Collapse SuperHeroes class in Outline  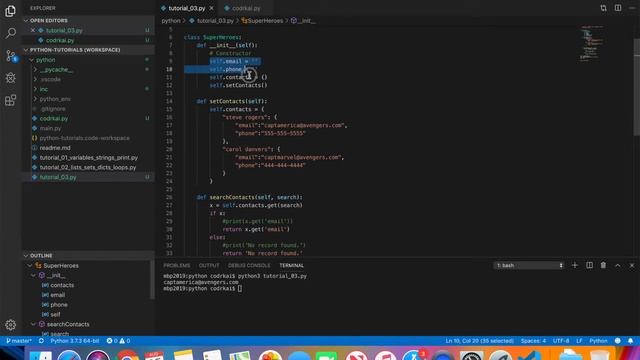[30, 266]
